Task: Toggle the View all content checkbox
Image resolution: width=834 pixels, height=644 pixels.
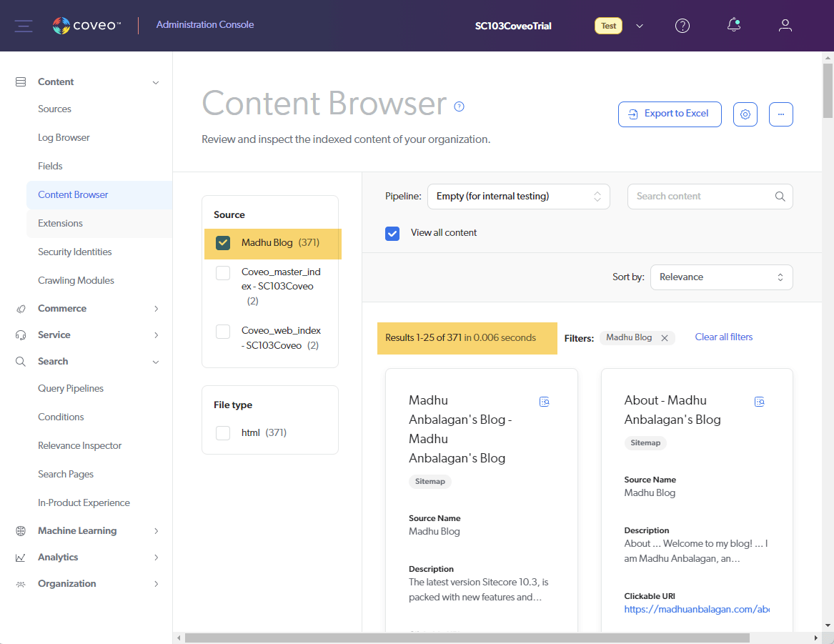Action: pyautogui.click(x=392, y=233)
